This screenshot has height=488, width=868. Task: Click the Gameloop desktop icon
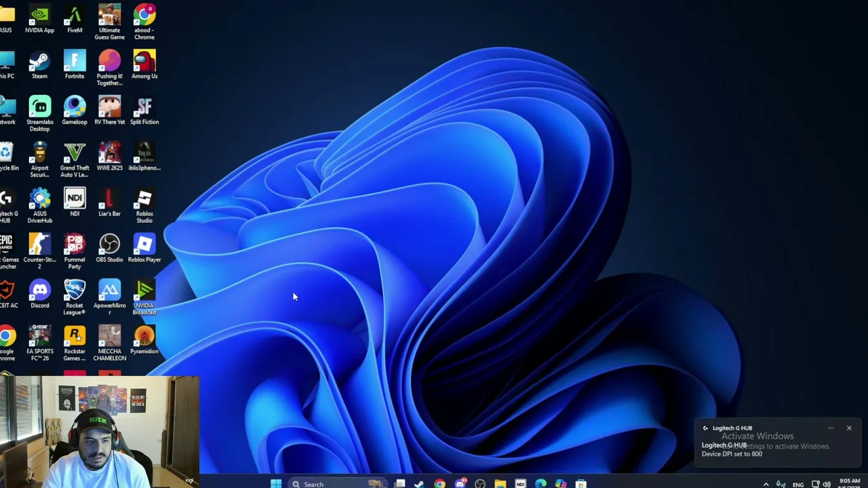(x=75, y=111)
